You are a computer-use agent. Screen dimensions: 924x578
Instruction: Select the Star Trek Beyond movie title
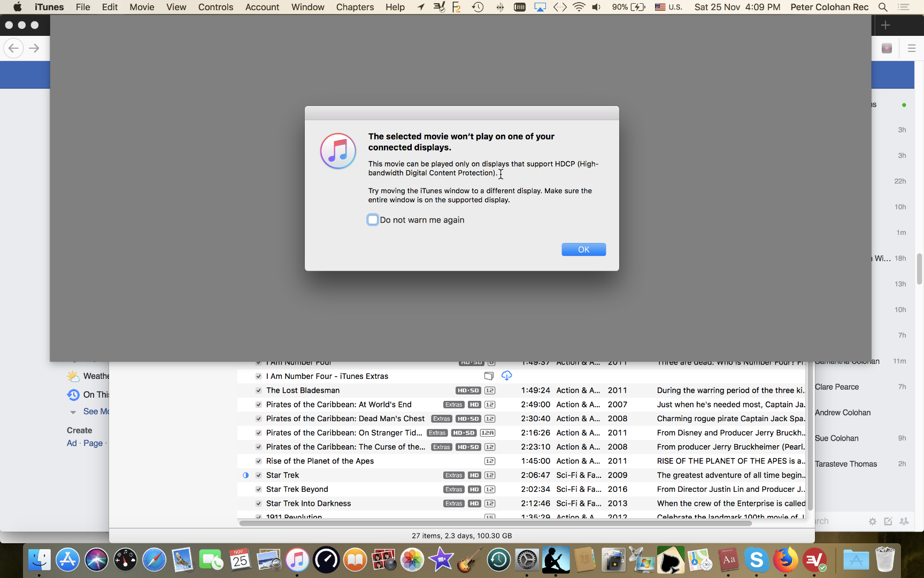click(297, 489)
